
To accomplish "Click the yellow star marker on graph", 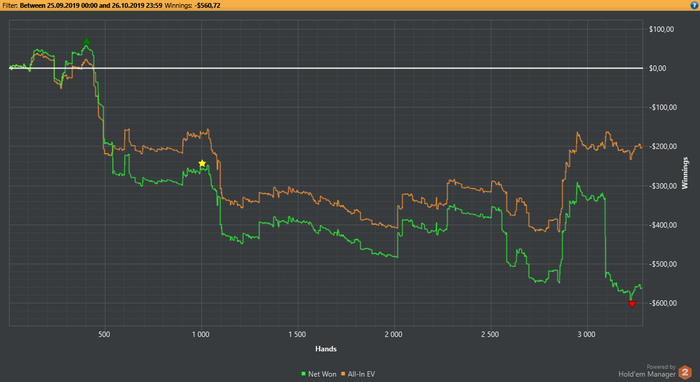I will (202, 163).
